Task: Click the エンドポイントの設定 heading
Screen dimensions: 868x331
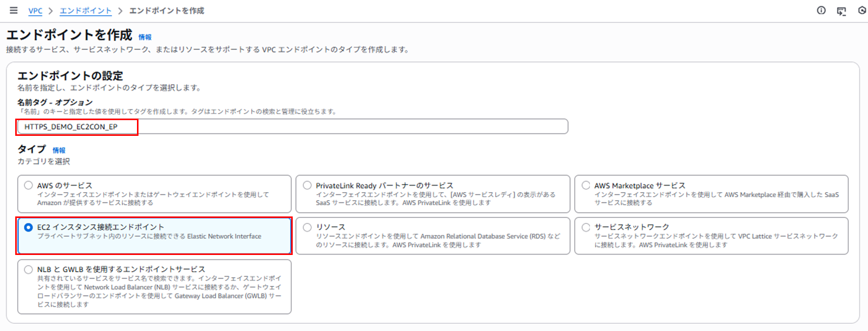Action: click(70, 76)
